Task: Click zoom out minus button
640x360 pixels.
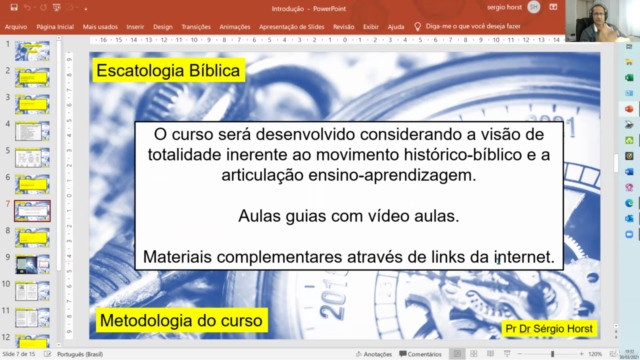Action: [520, 354]
